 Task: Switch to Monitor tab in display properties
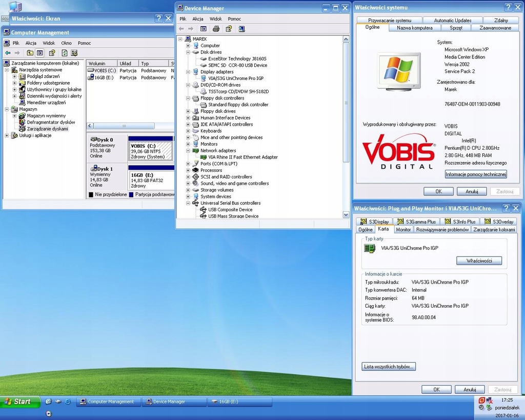(403, 229)
